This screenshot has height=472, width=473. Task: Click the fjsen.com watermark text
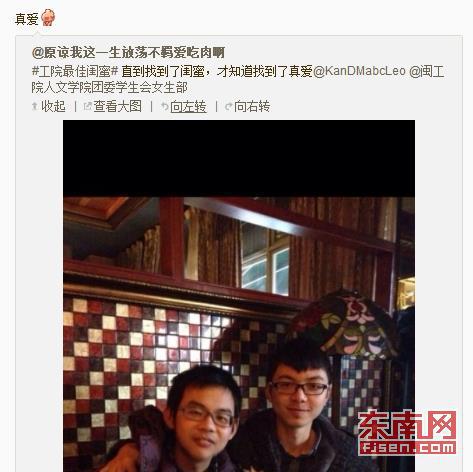(x=407, y=447)
